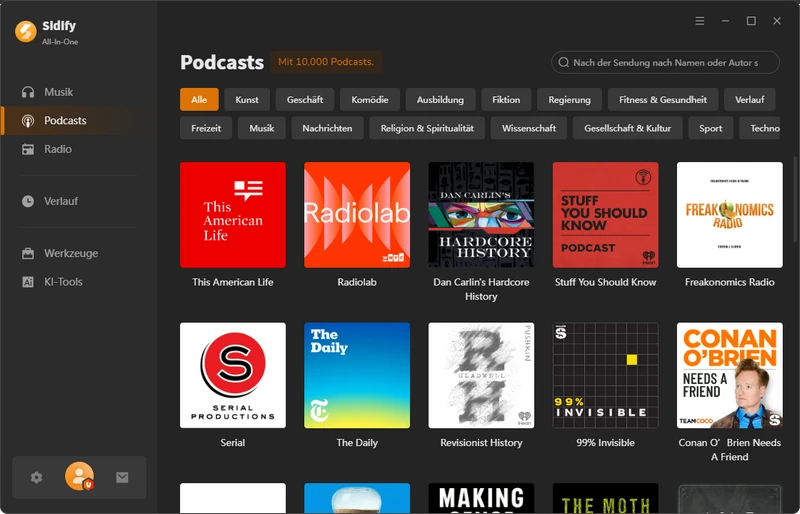Open the Serial Productions cover
This screenshot has height=514, width=800.
(x=233, y=375)
